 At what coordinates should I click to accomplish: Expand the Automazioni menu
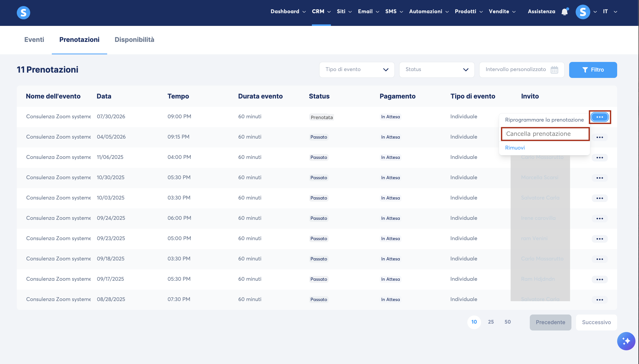(429, 11)
